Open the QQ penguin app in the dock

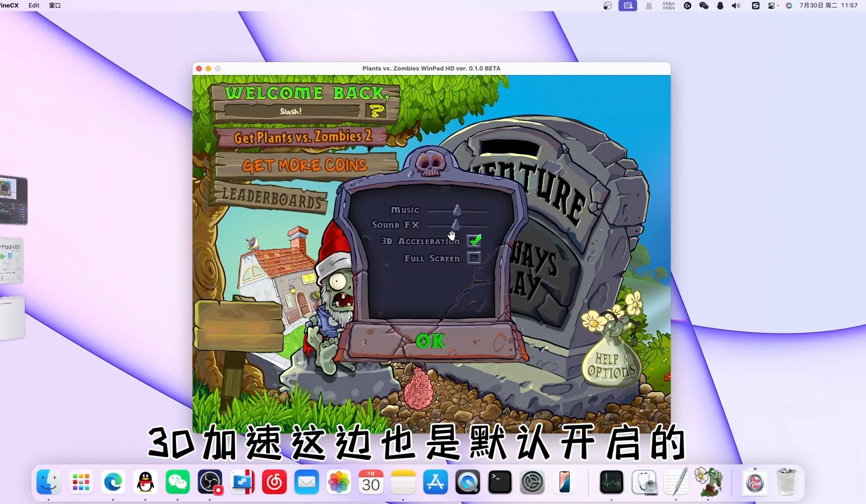145,482
